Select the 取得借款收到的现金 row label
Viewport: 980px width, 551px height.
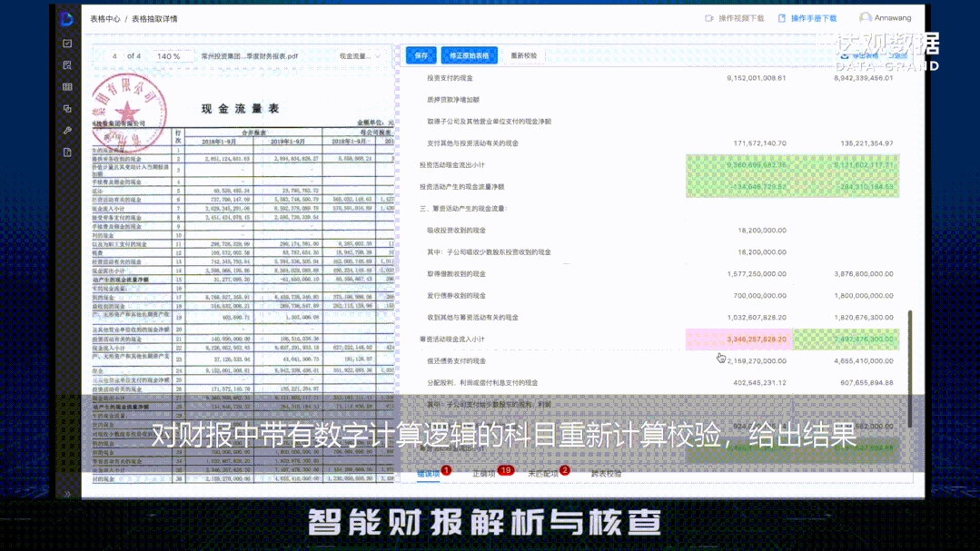(x=456, y=273)
